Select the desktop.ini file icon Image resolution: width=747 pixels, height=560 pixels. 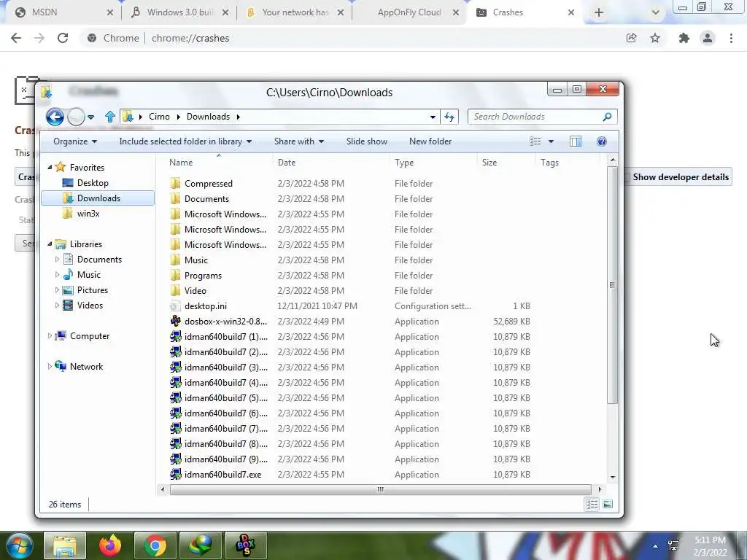[175, 306]
